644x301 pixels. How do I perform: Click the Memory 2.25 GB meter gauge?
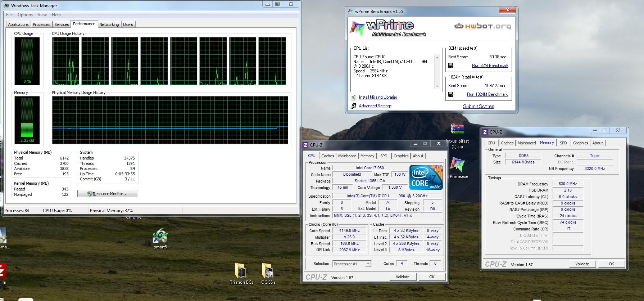(x=27, y=120)
